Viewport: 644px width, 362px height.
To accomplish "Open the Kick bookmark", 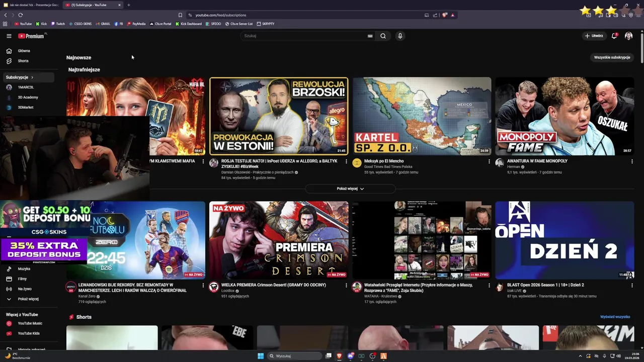I will [x=41, y=24].
